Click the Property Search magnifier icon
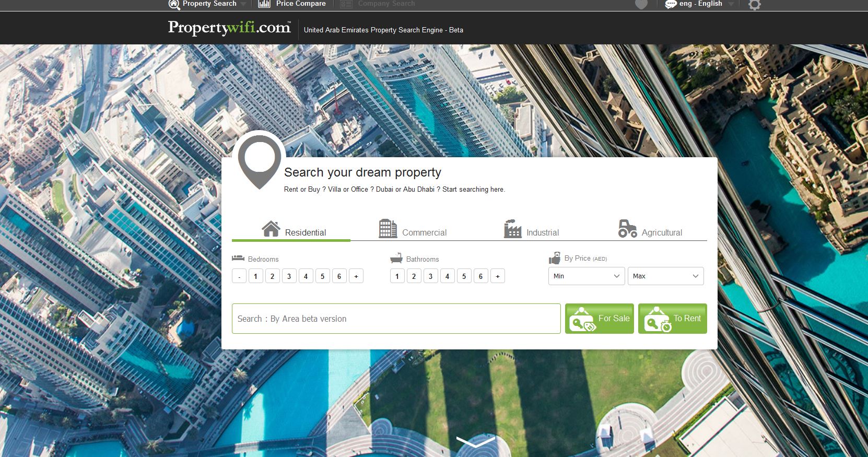Viewport: 868px width, 457px height. (174, 4)
